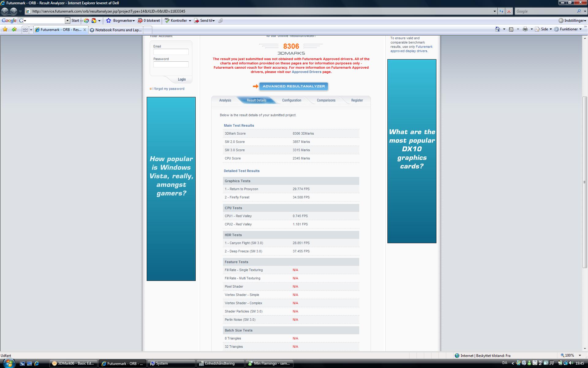
Task: Click the vertical page scrollbar thumb
Action: click(x=585, y=182)
